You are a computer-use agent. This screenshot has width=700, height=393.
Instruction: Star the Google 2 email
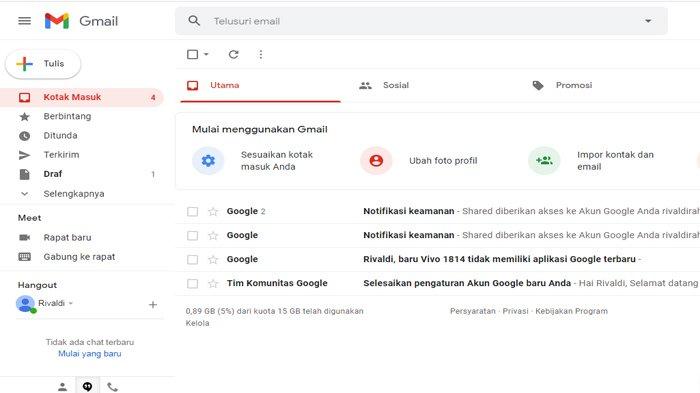click(x=213, y=211)
